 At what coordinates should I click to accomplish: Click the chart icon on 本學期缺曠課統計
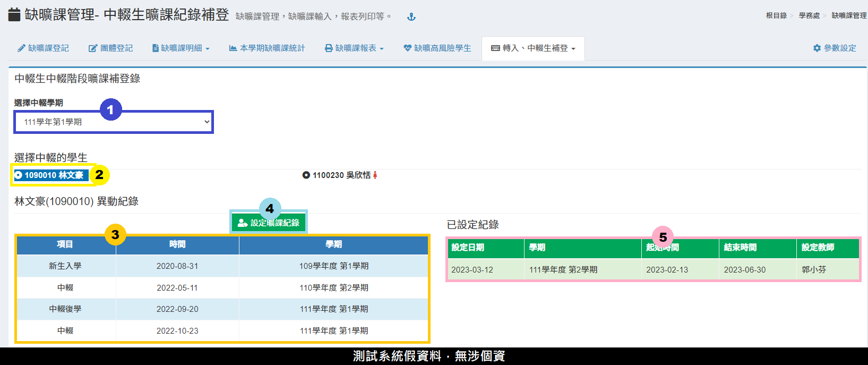tap(233, 48)
